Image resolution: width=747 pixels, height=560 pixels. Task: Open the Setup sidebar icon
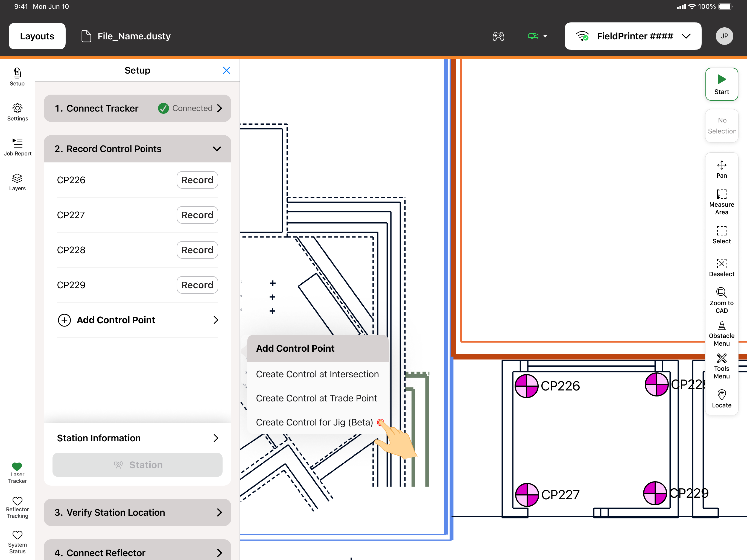tap(17, 77)
